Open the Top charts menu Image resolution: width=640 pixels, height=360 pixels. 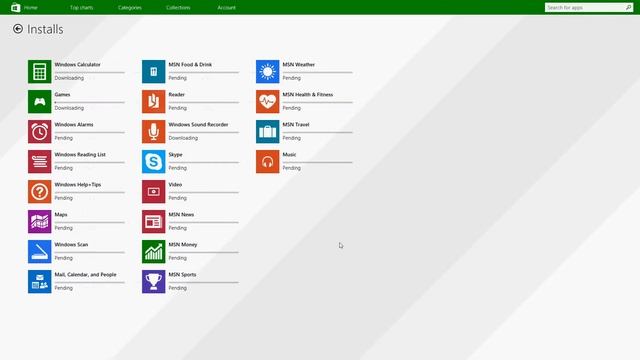(81, 8)
